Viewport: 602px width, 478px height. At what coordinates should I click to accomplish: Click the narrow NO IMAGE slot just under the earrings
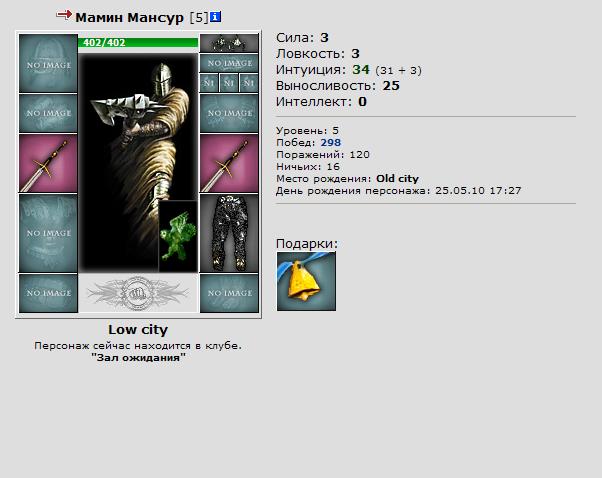pos(229,63)
